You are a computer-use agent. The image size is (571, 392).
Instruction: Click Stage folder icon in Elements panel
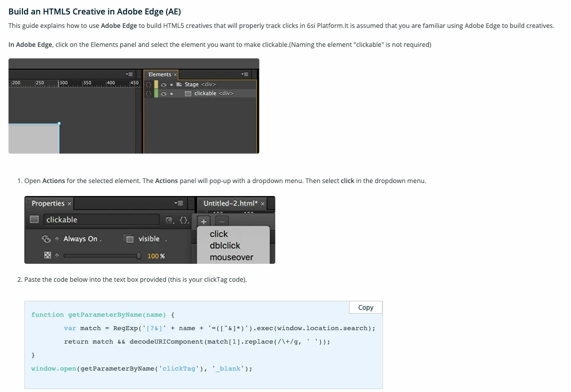(x=179, y=84)
